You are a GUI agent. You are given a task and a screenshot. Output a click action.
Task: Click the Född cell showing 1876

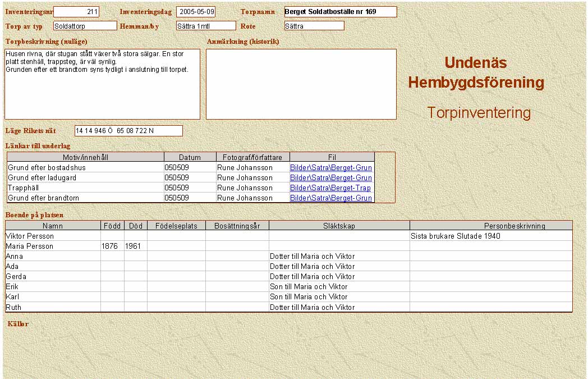[112, 246]
